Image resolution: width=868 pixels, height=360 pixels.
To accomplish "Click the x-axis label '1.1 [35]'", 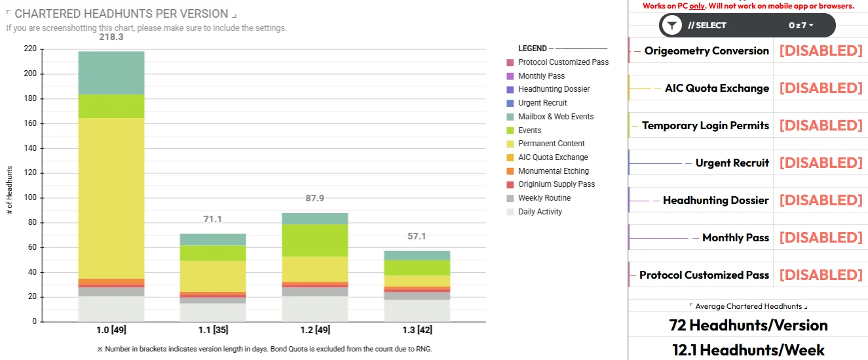I will pyautogui.click(x=213, y=331).
